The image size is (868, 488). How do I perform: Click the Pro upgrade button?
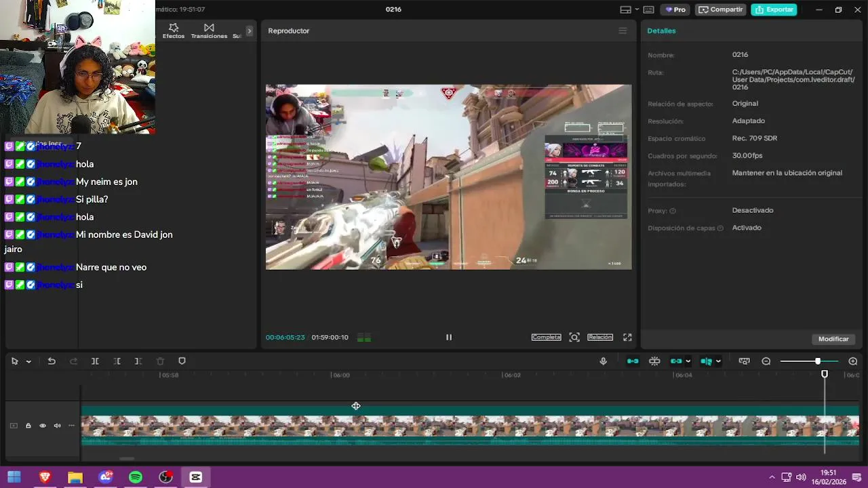tap(675, 9)
